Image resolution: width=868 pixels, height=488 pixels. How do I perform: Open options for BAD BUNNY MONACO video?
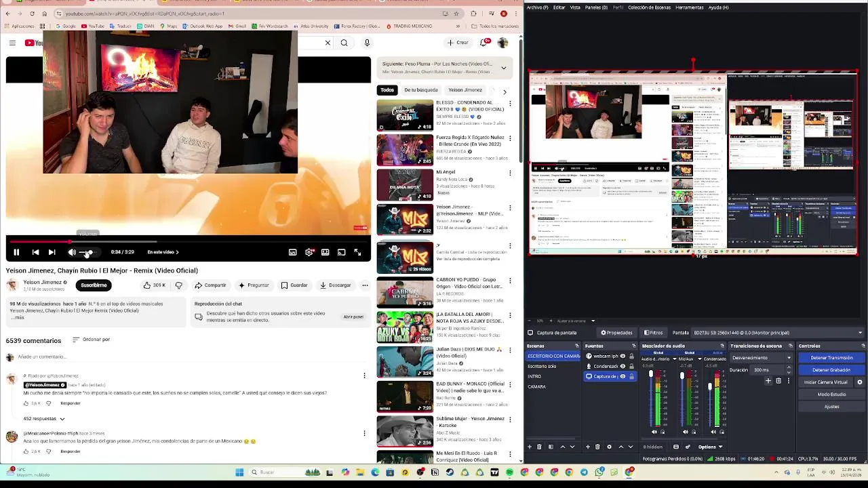tap(510, 385)
